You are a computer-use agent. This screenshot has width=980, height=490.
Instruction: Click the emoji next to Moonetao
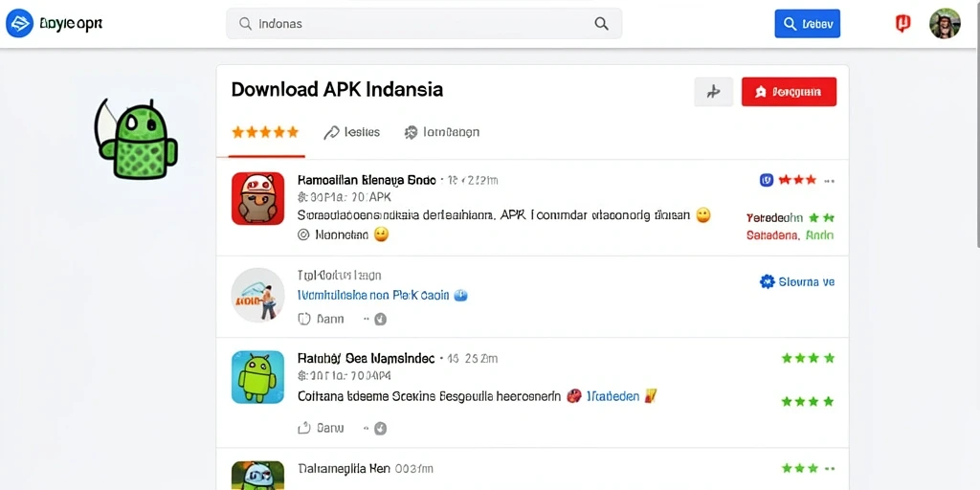[x=381, y=235]
